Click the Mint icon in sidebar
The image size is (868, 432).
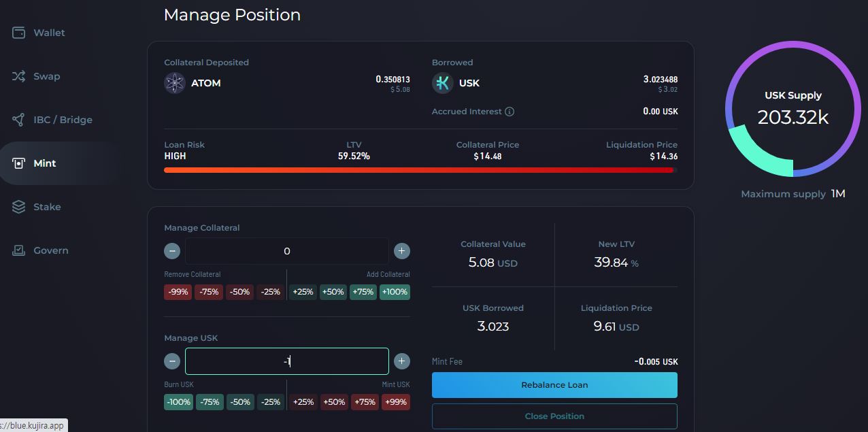pos(18,163)
